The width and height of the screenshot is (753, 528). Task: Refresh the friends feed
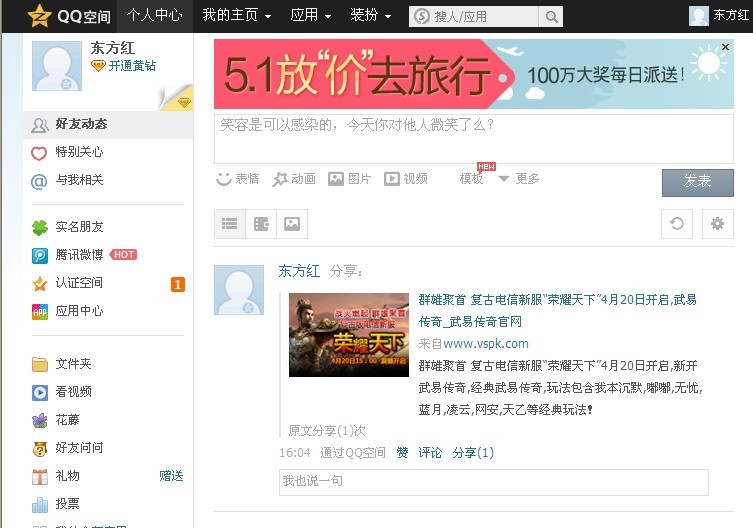pos(677,224)
